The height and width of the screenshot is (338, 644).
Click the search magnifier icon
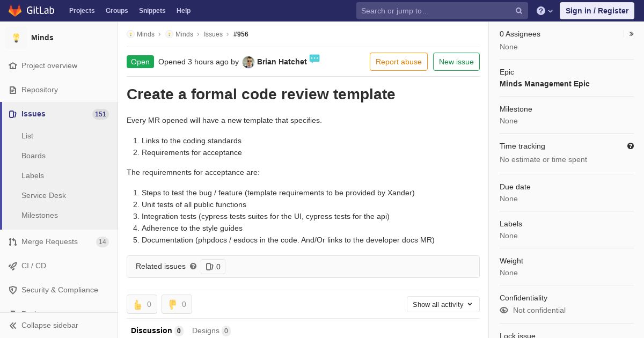click(x=519, y=11)
